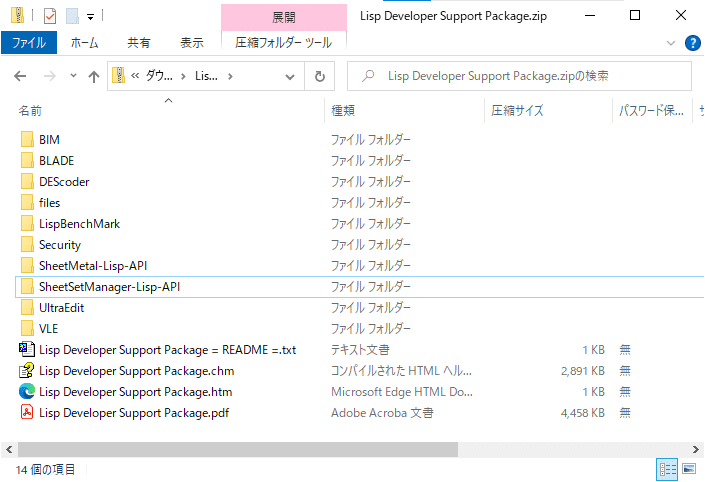The width and height of the screenshot is (705, 482).
Task: Refresh the folder view
Action: (320, 76)
